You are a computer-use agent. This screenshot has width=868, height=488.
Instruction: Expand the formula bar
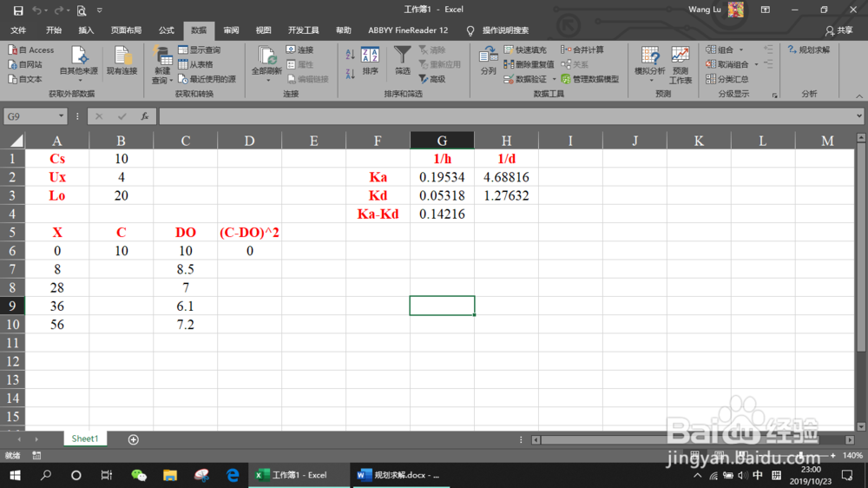(x=859, y=115)
